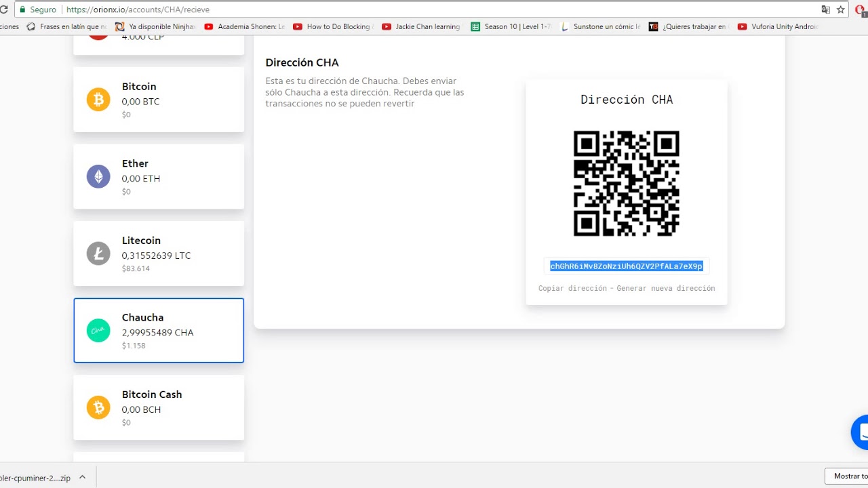Click the Chaucha green circle icon
This screenshot has width=868, height=488.
[x=98, y=331]
